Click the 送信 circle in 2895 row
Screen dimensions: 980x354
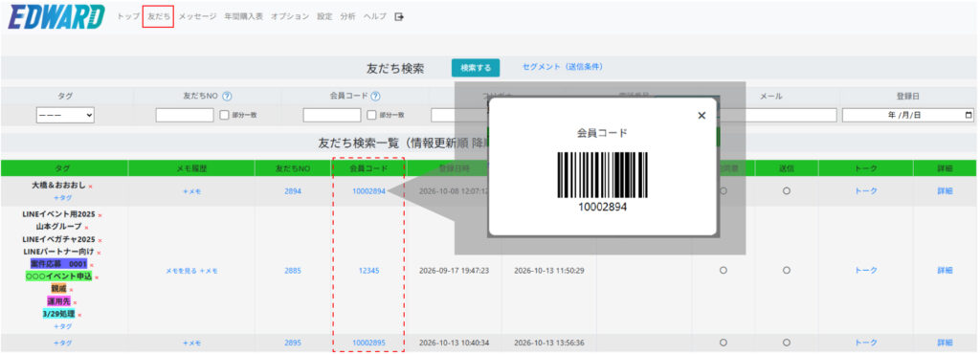click(x=787, y=343)
